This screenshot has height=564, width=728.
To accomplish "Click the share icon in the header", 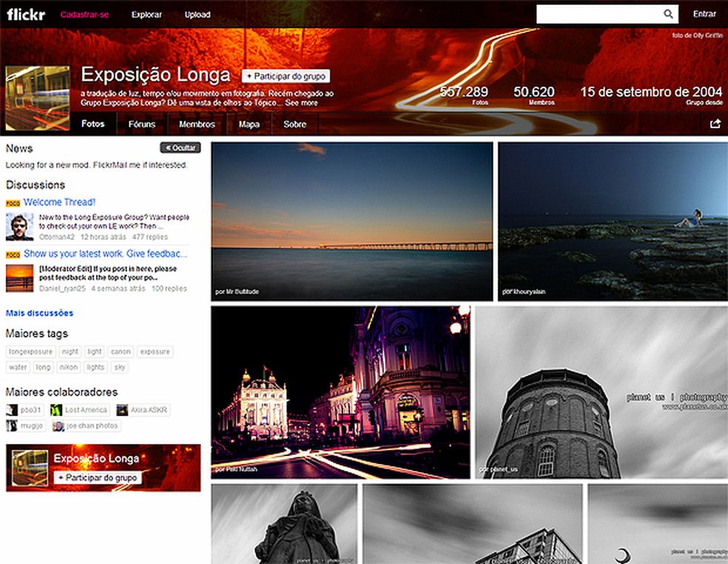I will click(715, 124).
